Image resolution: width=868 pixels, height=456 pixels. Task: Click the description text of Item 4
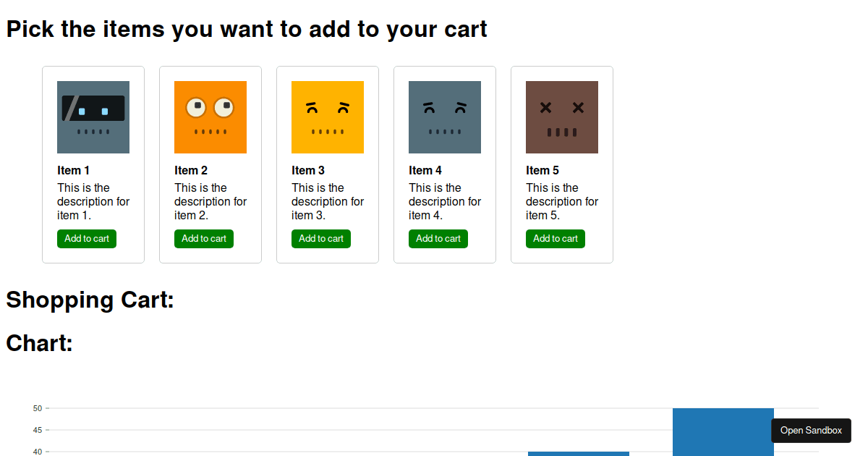click(x=445, y=201)
